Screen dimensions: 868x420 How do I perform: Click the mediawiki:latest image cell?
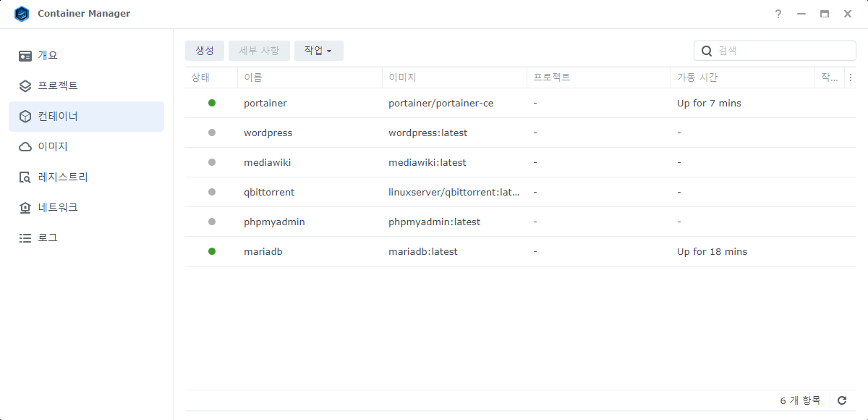point(427,162)
